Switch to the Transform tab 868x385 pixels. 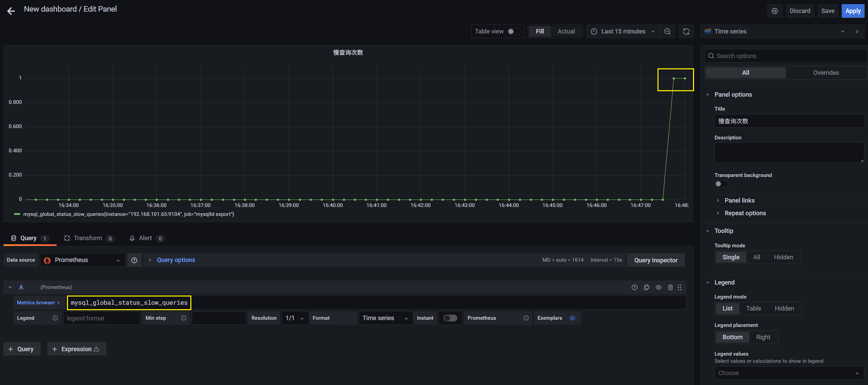[x=88, y=238]
